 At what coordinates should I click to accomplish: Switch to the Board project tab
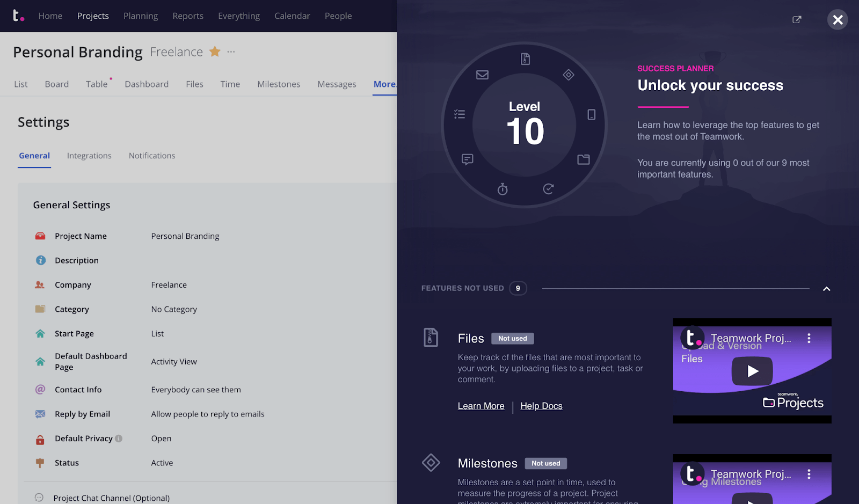[57, 84]
